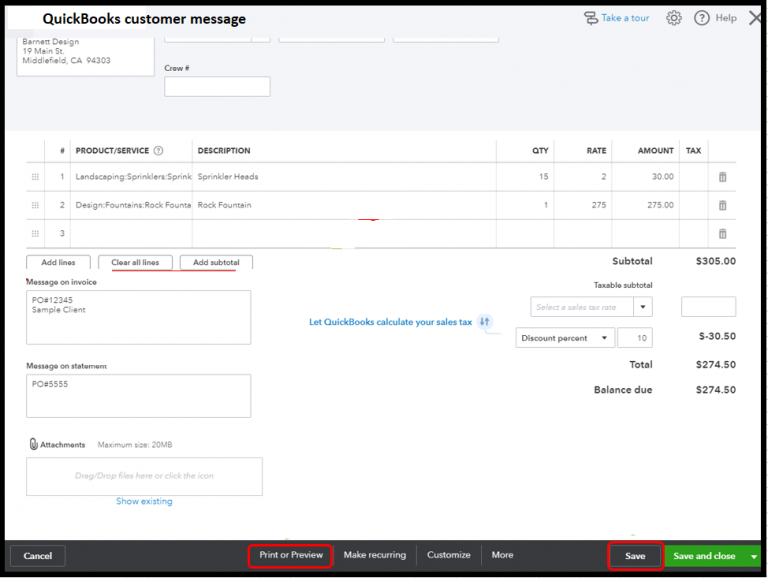Click the Subtotal $305.00 value
This screenshot has height=578, width=768.
pyautogui.click(x=716, y=262)
